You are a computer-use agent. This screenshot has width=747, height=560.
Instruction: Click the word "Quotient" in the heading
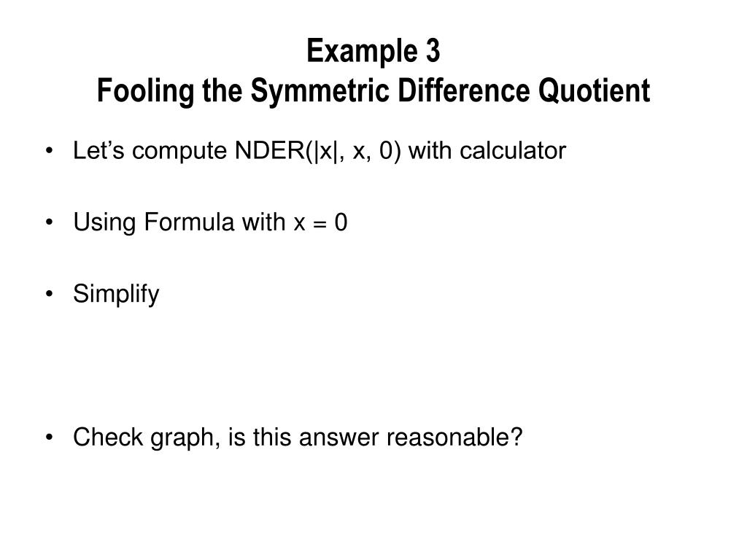tap(594, 90)
